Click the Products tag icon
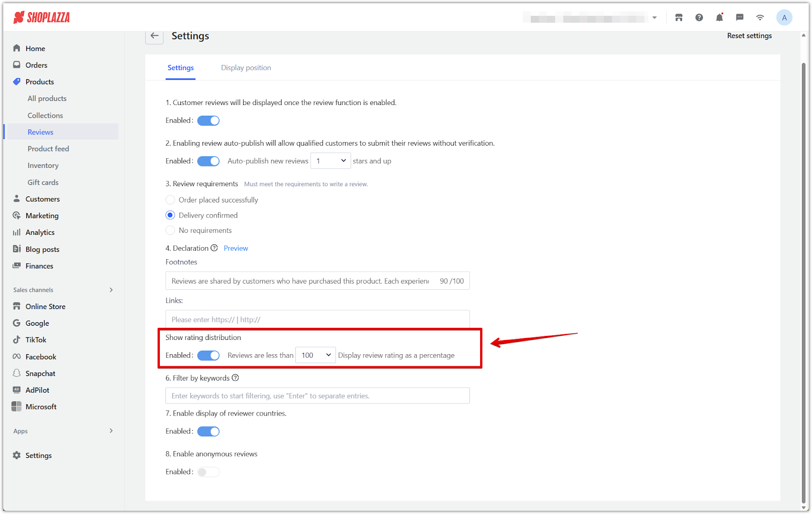The image size is (812, 514). 17,82
